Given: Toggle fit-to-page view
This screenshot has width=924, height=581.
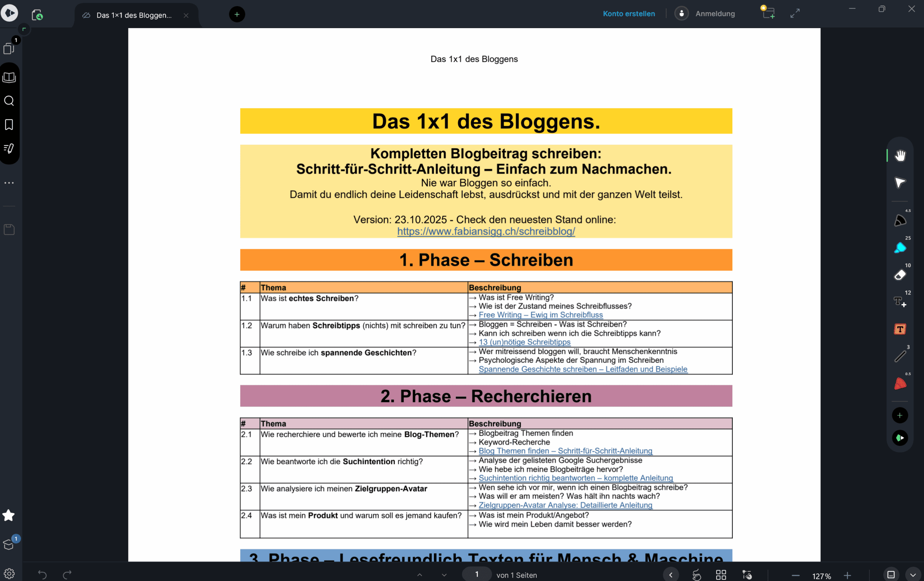Looking at the screenshot, I should pos(891,575).
